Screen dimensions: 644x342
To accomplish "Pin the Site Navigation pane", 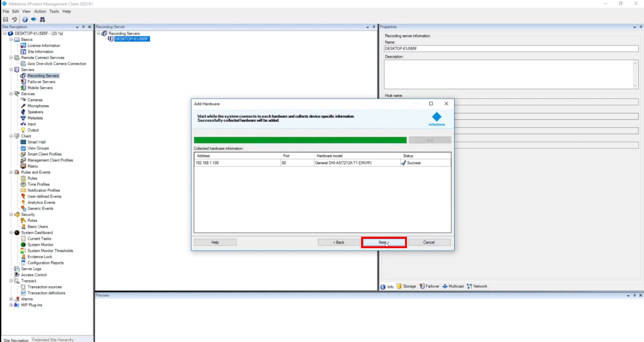I will point(83,27).
